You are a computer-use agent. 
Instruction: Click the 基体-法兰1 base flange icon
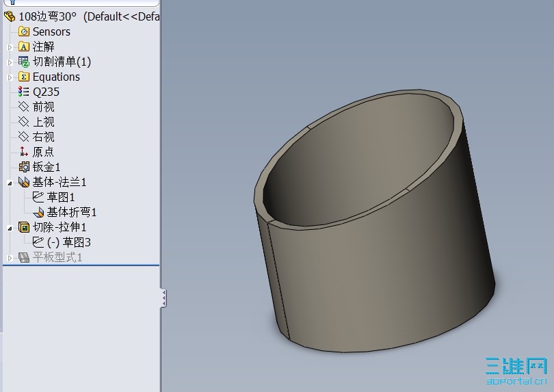(x=24, y=182)
